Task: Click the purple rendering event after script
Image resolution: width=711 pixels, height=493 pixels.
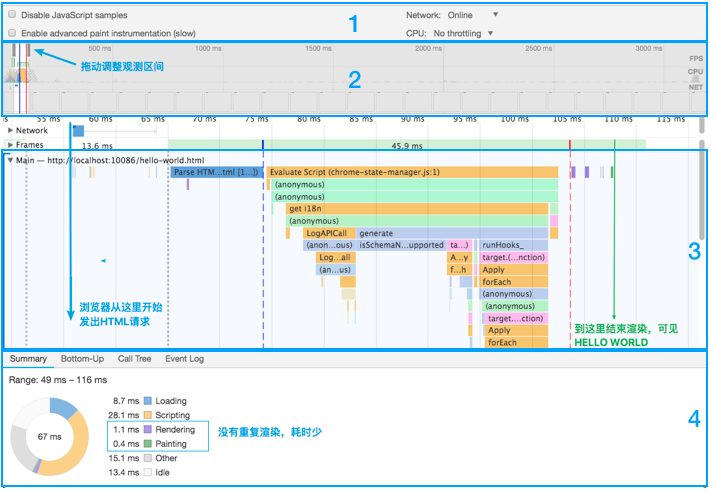Action: point(573,172)
